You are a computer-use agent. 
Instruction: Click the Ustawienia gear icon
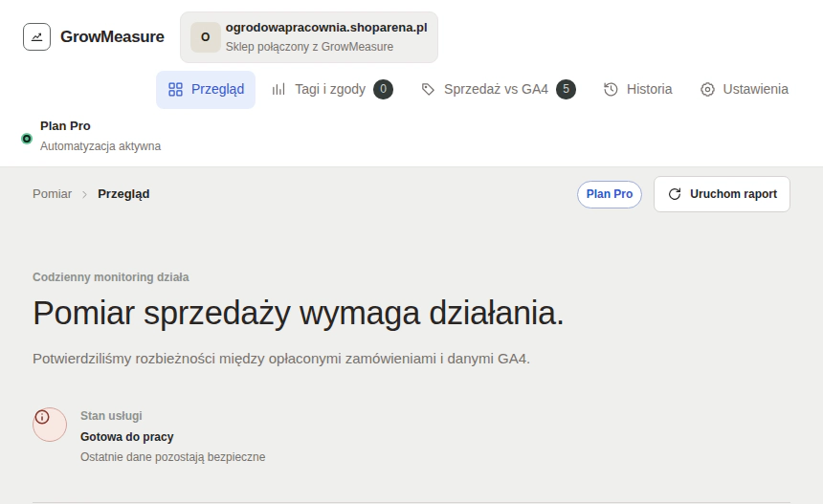707,90
